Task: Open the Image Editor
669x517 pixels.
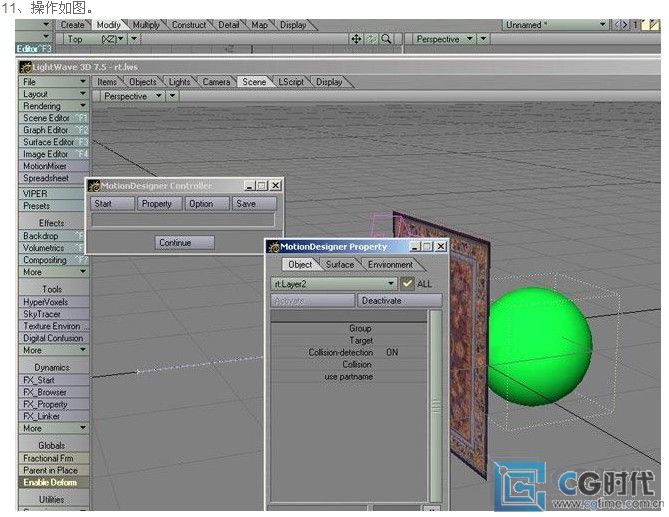Action: coord(54,154)
